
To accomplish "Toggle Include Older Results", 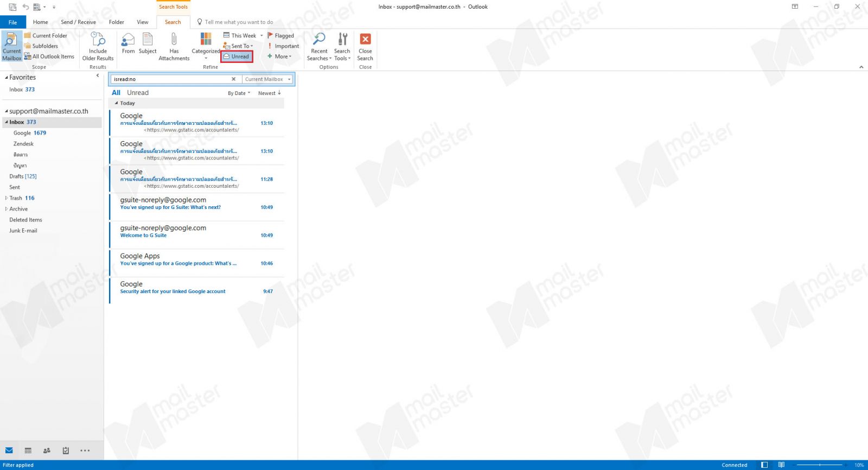I will [x=98, y=47].
